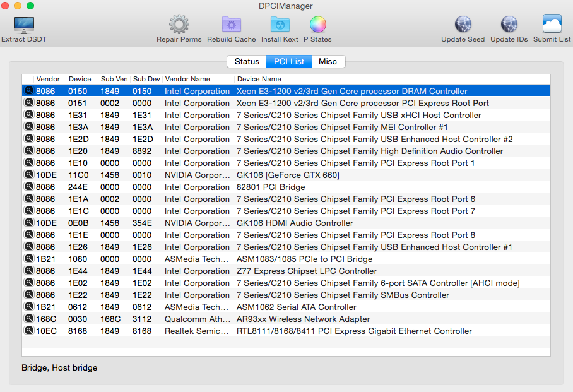This screenshot has height=392, width=573.
Task: Open Install Kext folder icon
Action: [x=280, y=25]
